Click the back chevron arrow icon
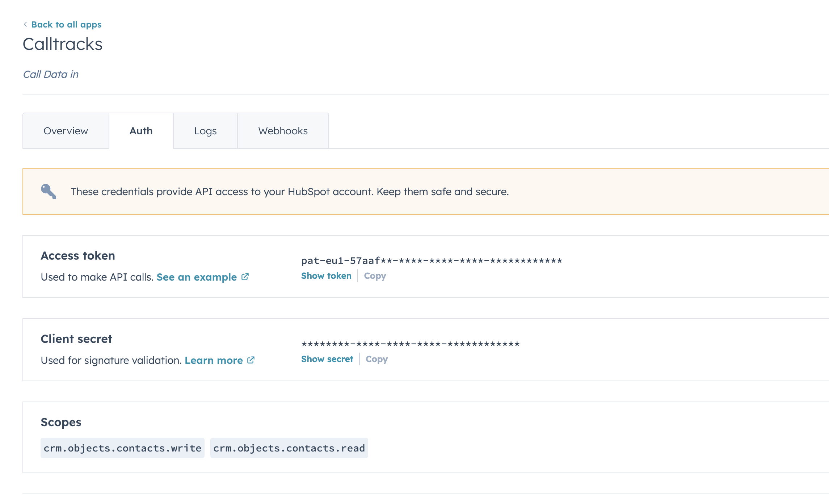This screenshot has height=504, width=829. [25, 24]
